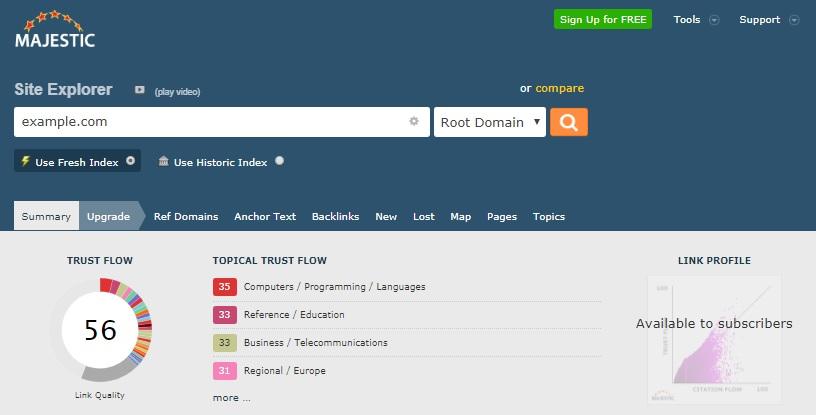Click the Trust Flow 56 donut chart
Viewport: 816px width, 415px height.
coord(100,330)
